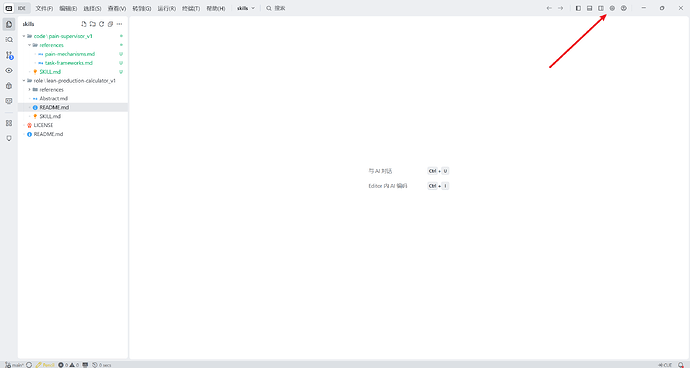Click the main branch indicator in status bar
Image resolution: width=690 pixels, height=368 pixels.
15,364
